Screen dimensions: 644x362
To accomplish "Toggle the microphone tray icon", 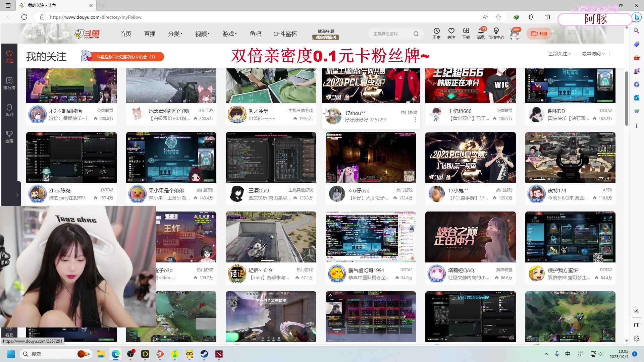I will coord(557,354).
